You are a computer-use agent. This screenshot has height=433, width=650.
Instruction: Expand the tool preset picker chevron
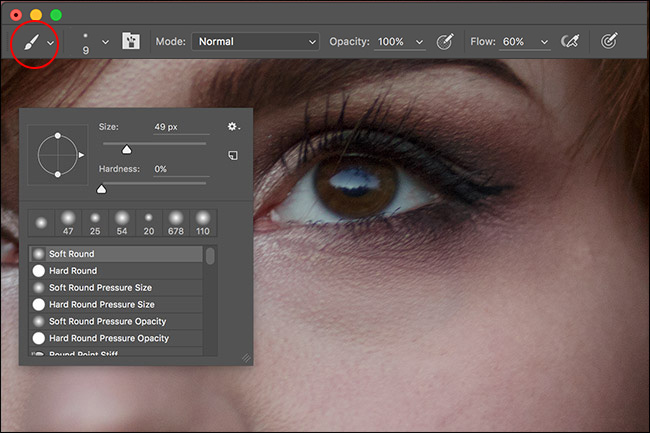pos(51,43)
